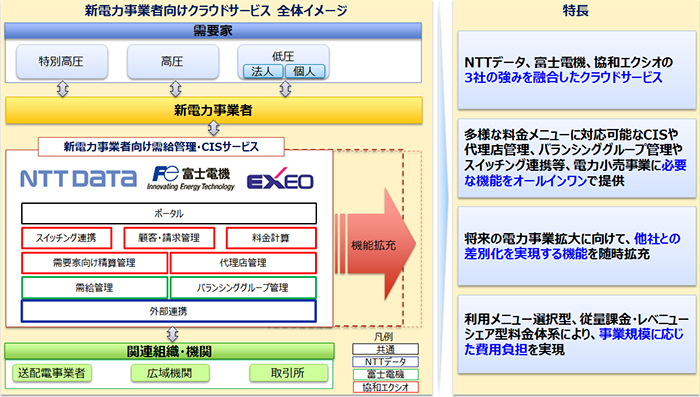The width and height of the screenshot is (700, 397).
Task: Click the 関連組織・機関 green header
Action: click(x=169, y=351)
